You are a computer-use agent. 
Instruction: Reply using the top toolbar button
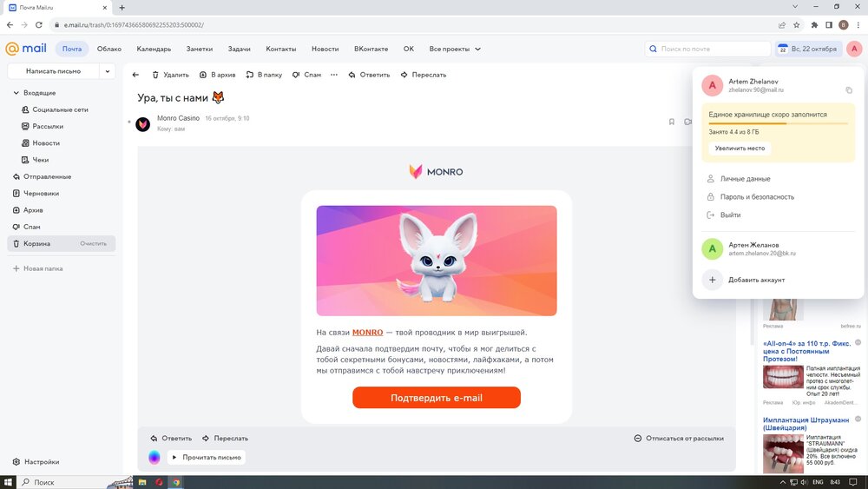[x=369, y=75]
